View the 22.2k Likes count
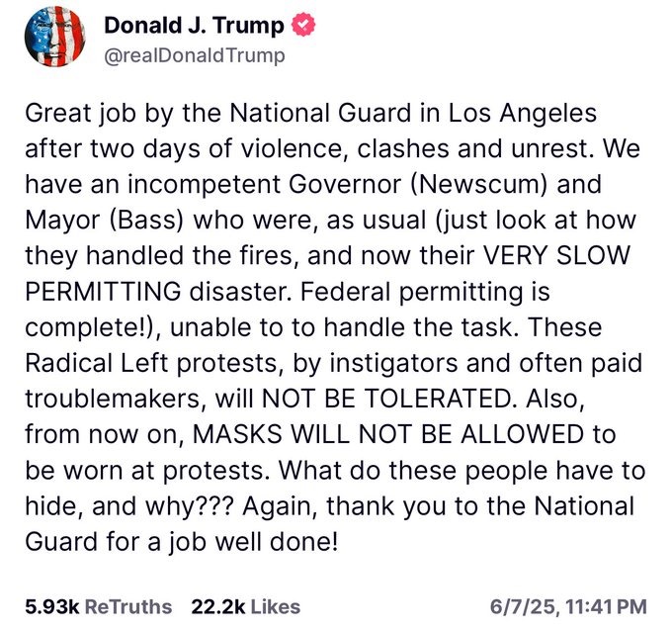 [218, 607]
